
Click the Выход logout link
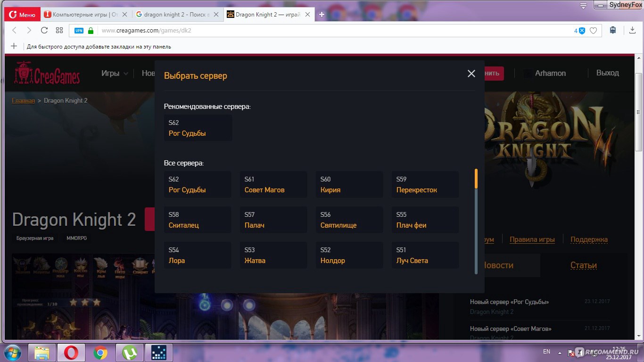tap(607, 73)
